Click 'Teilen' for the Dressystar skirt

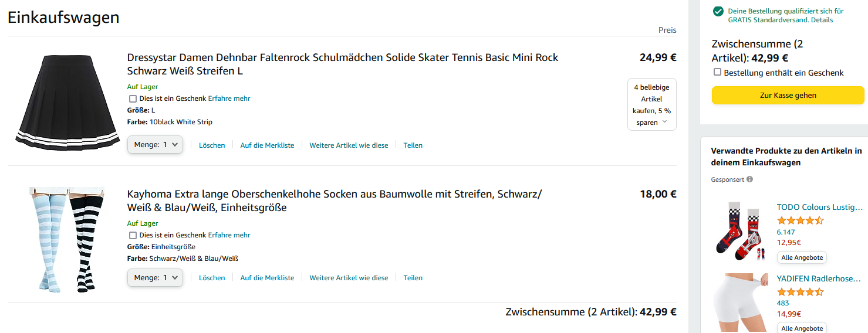pos(413,145)
